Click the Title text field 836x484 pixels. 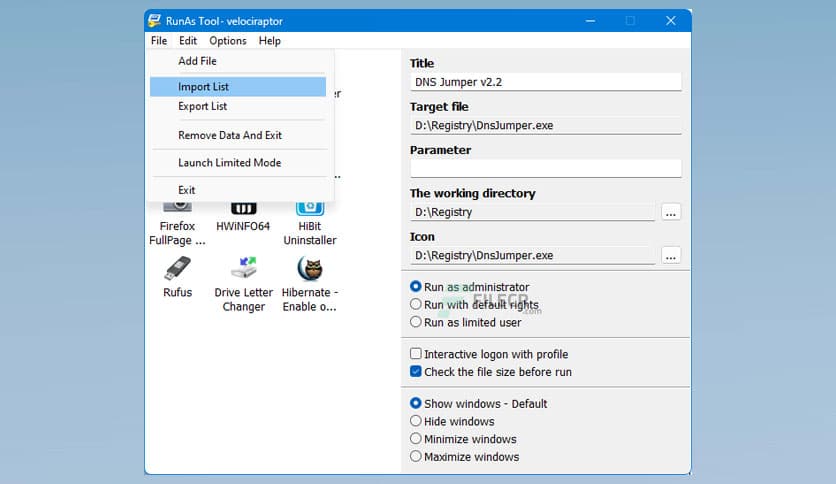tap(545, 82)
